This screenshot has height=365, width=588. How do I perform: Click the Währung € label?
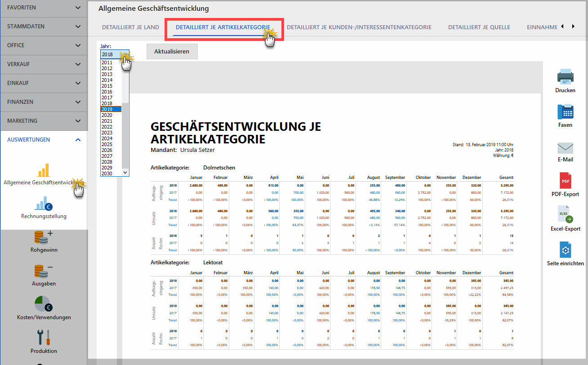pyautogui.click(x=503, y=156)
